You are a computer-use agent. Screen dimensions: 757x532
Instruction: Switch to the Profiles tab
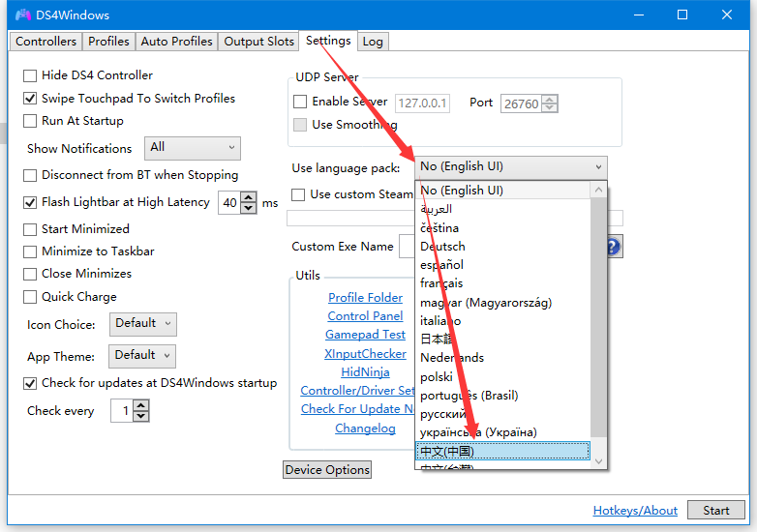(x=108, y=42)
